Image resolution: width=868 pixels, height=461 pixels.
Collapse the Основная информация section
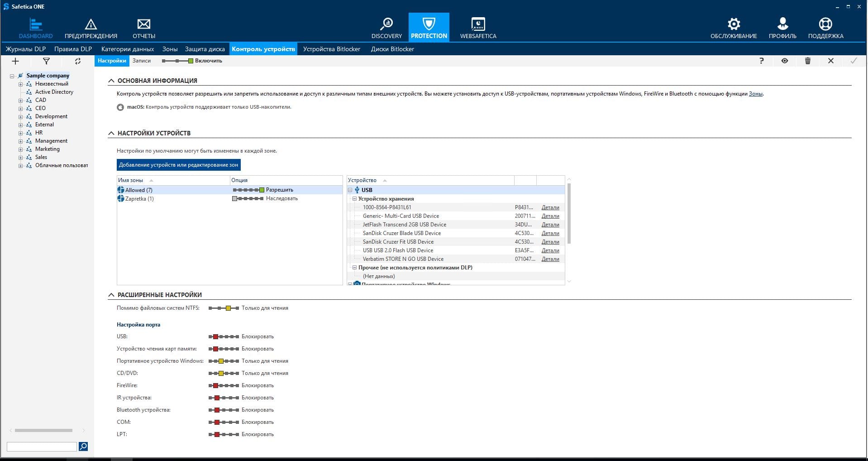point(111,81)
